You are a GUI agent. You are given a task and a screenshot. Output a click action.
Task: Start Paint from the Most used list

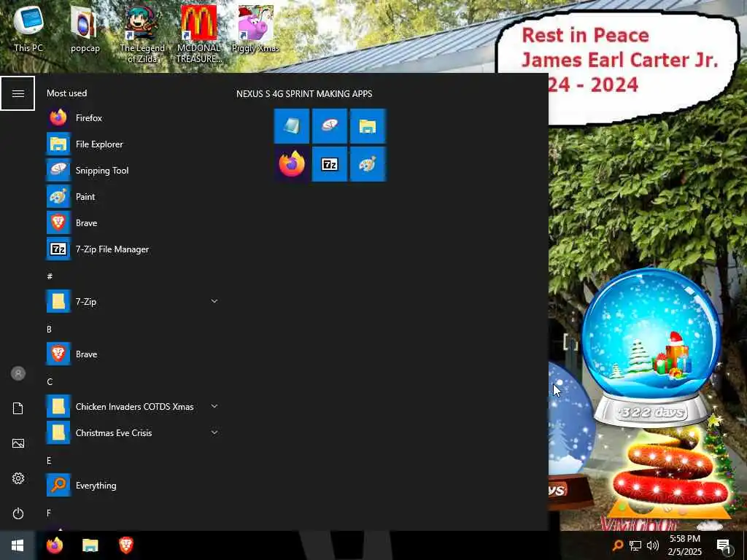[x=133, y=196]
